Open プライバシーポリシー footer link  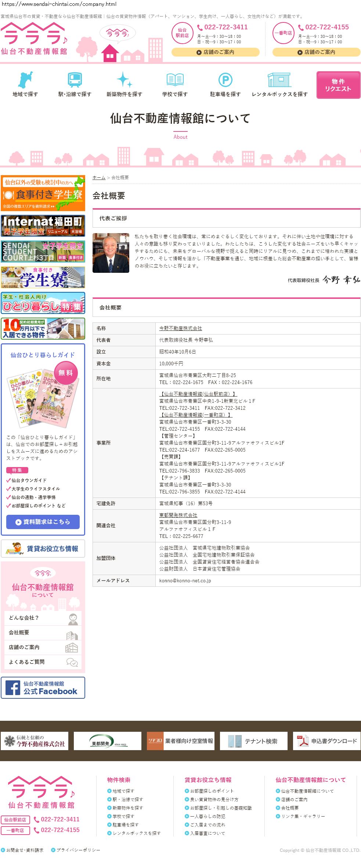tap(78, 850)
